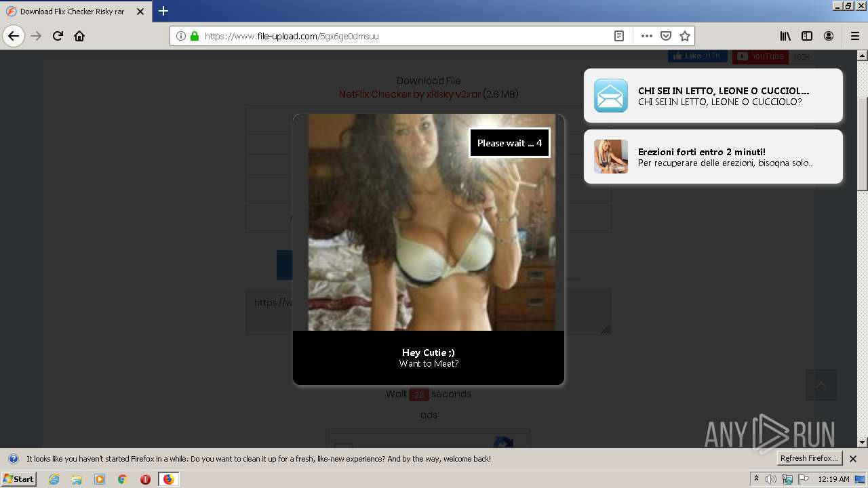Click the Please wait countdown box
868x488 pixels.
coord(509,143)
